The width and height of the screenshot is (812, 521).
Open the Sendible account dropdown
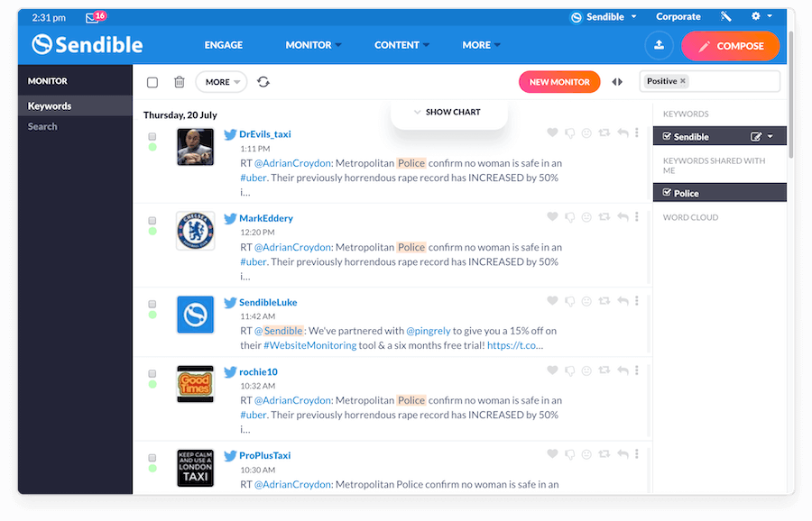coord(604,17)
